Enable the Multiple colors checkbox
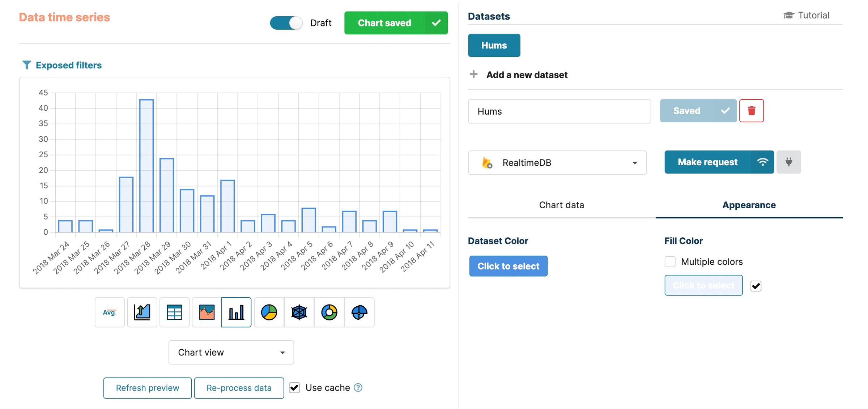 click(x=670, y=261)
